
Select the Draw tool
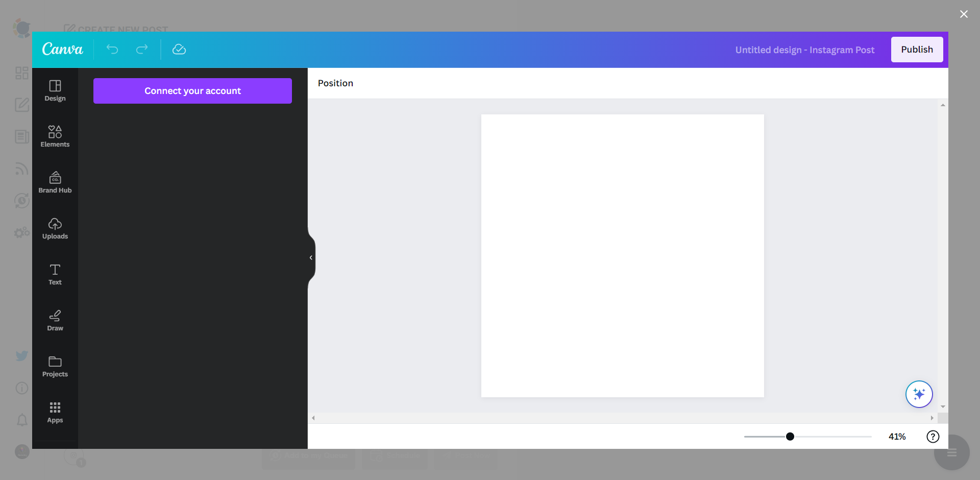[x=55, y=320]
